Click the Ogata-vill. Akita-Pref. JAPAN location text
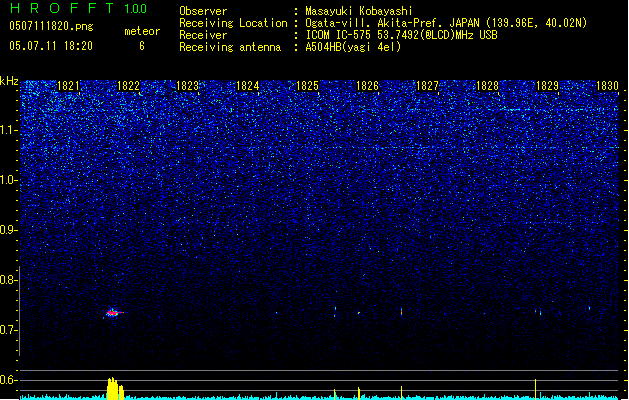Viewport: 629px width, 400px height. [x=446, y=23]
